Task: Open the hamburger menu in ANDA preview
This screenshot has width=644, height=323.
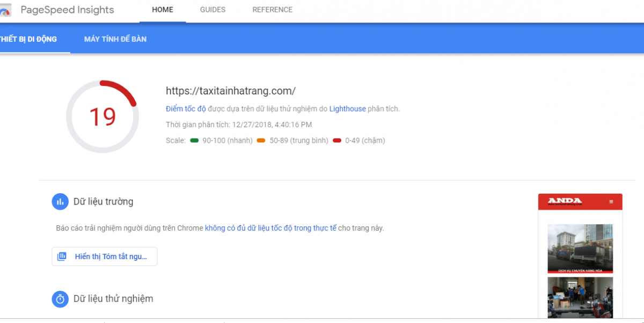Action: tap(611, 202)
